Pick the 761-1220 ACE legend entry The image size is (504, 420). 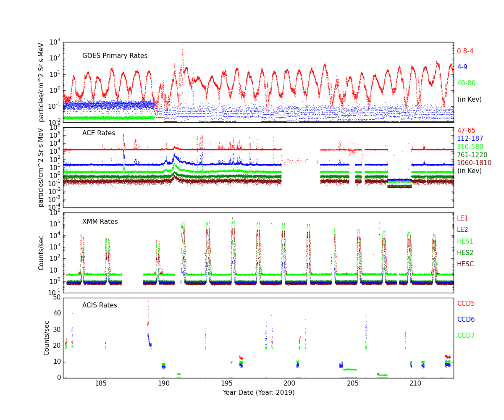(x=472, y=155)
